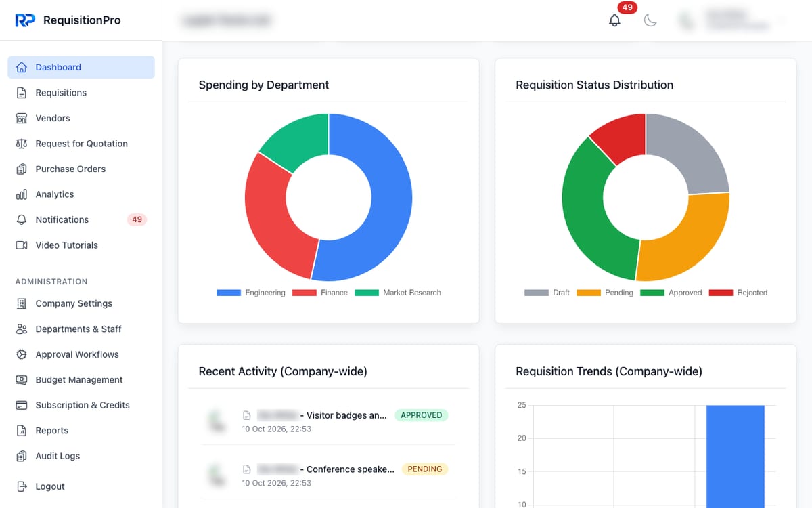Click the Analytics bar chart icon
Image resolution: width=812 pixels, height=508 pixels.
[22, 194]
